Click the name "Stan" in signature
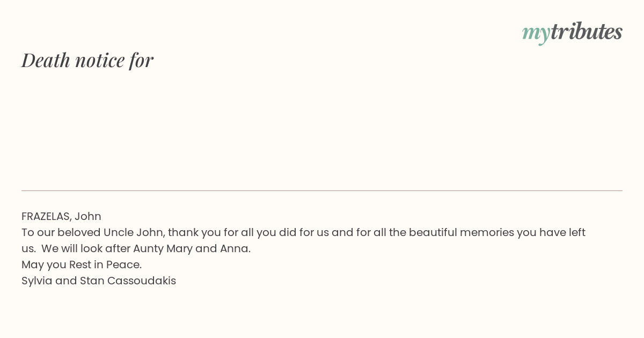 (x=92, y=281)
